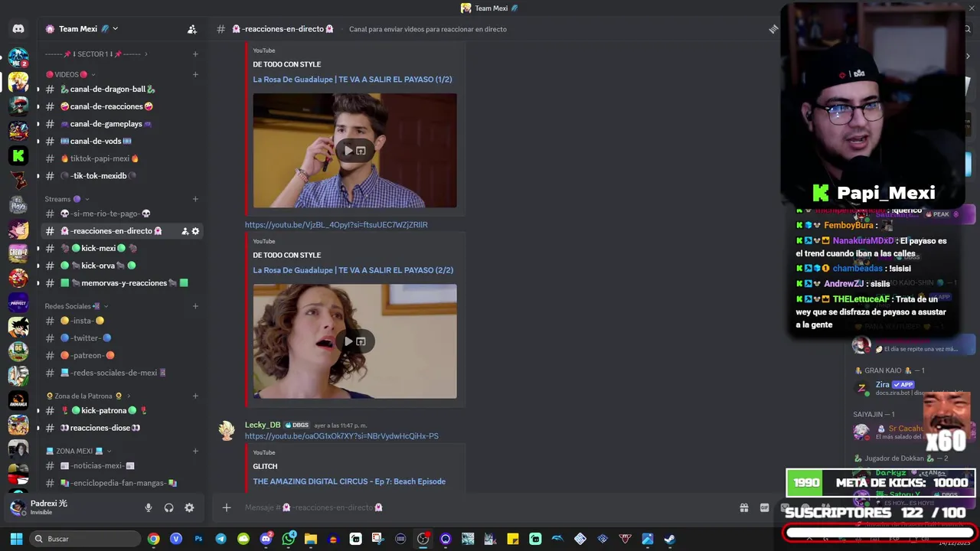Open server icon with ME 2 badge

[18, 58]
